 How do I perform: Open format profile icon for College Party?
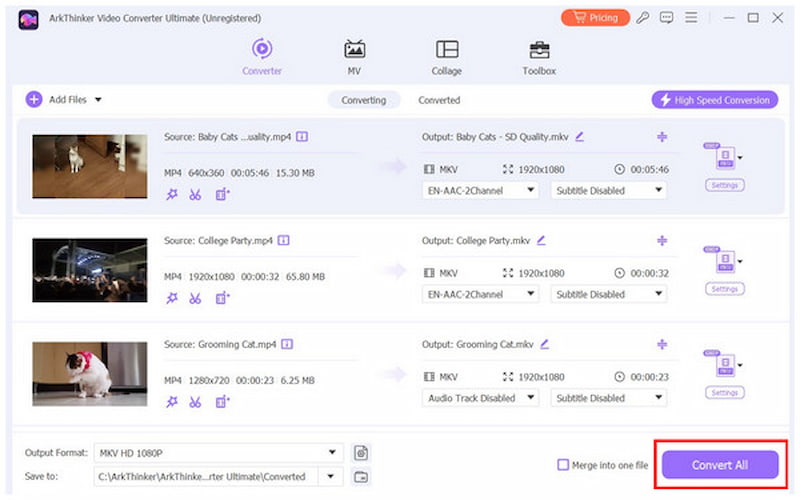point(723,261)
